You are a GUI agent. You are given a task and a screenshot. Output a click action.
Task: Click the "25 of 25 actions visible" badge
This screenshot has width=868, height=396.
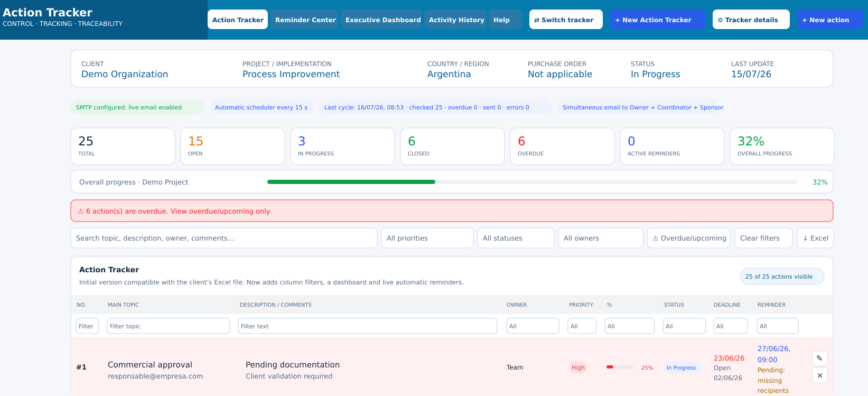click(782, 277)
